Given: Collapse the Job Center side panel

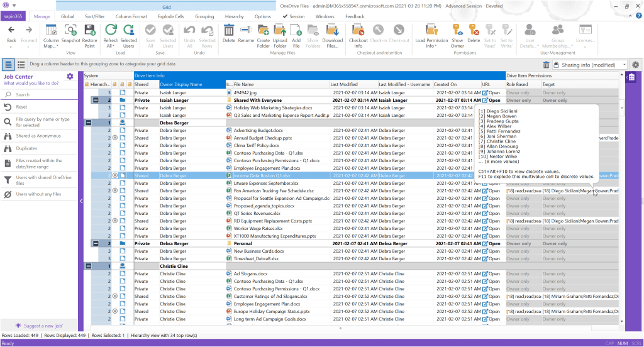Looking at the screenshot, I should pyautogui.click(x=81, y=201).
